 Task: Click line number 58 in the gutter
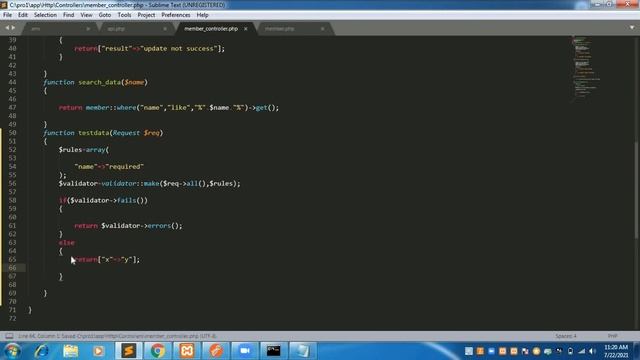12,200
